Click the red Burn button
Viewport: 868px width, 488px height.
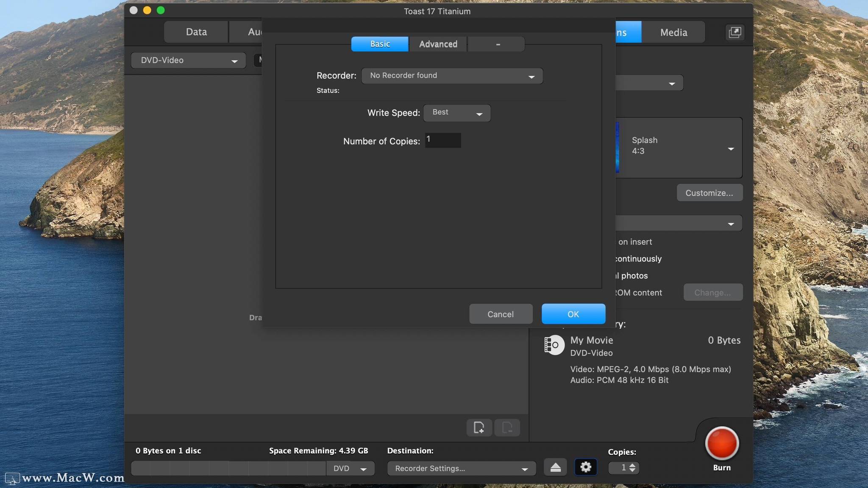tap(721, 444)
